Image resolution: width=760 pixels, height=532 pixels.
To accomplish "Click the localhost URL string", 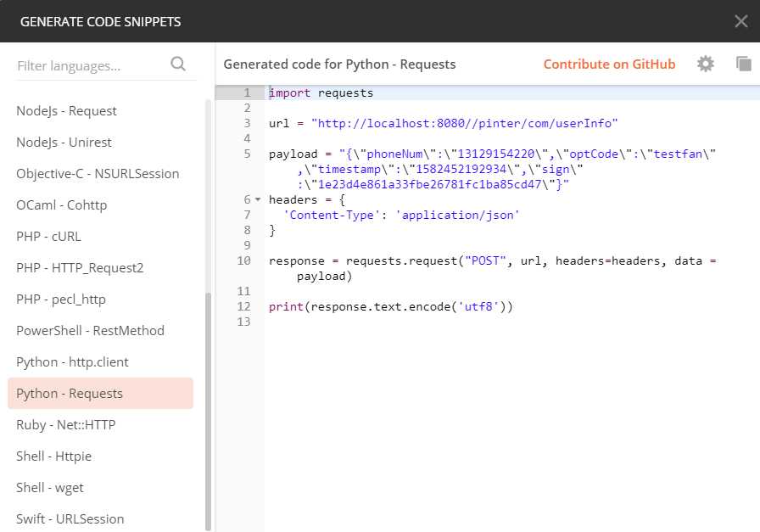I will (464, 123).
